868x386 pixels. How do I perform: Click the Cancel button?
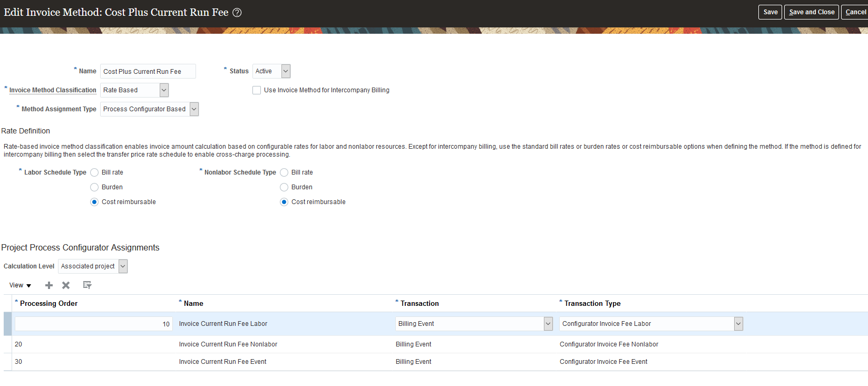click(855, 12)
